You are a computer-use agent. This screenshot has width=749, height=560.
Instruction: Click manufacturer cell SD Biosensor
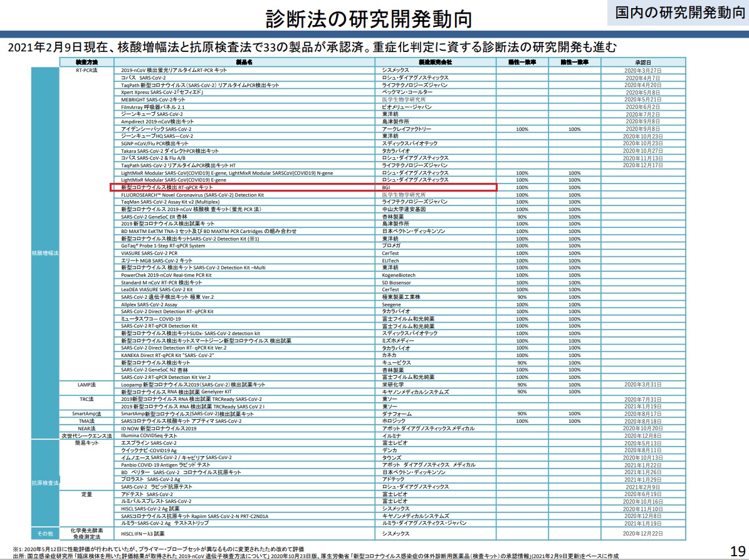[x=396, y=282]
